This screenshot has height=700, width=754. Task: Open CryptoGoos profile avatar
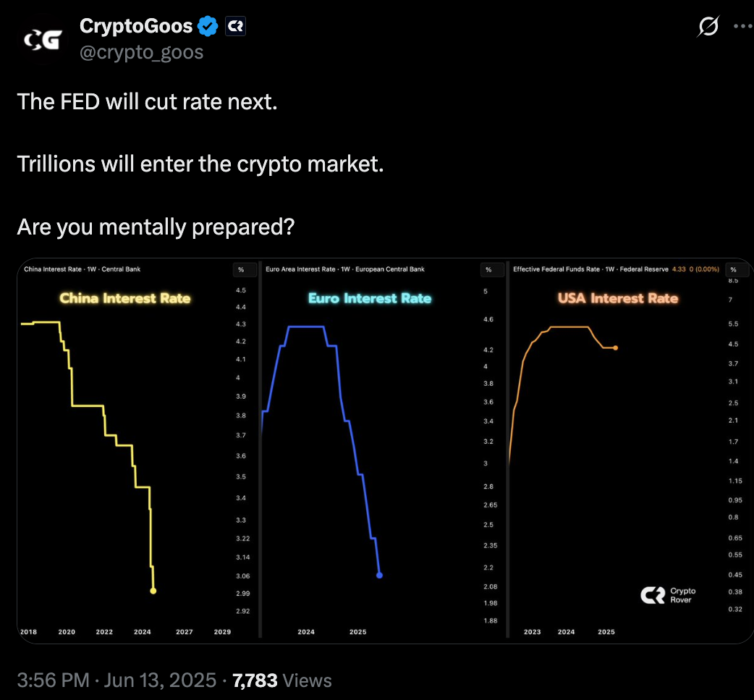tap(42, 39)
